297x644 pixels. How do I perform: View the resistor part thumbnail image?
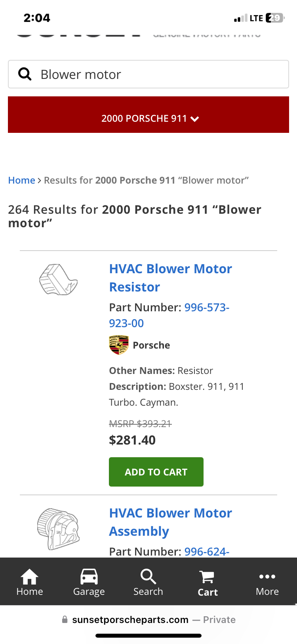(58, 280)
